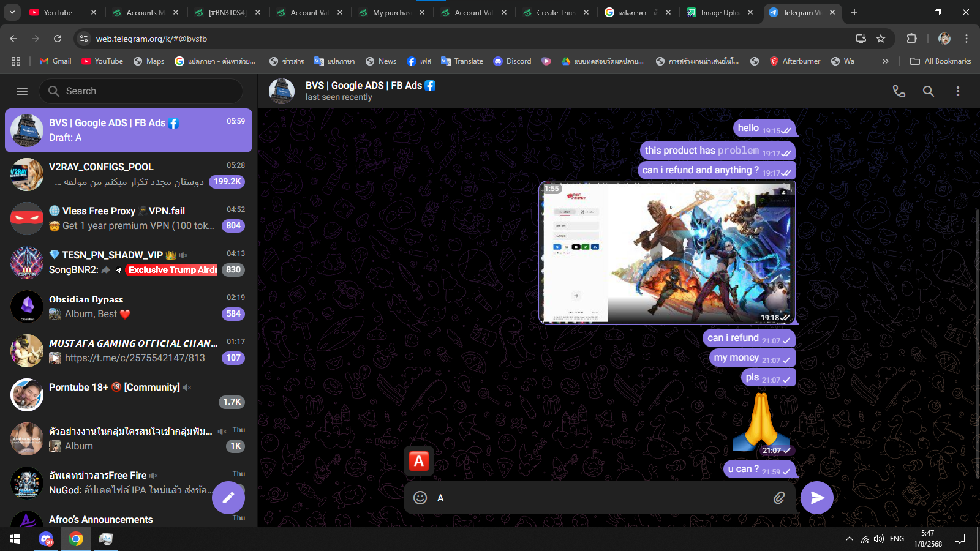Viewport: 980px width, 551px height.
Task: Attach a file with the paperclip icon
Action: (779, 498)
